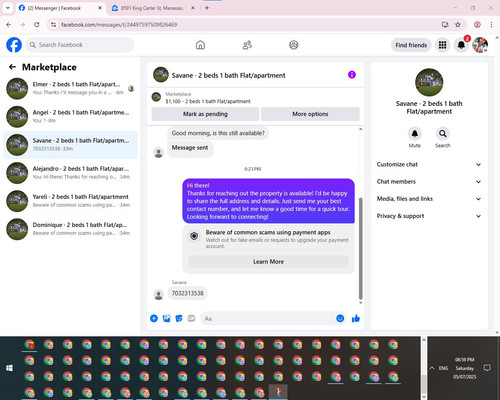The width and height of the screenshot is (500, 400).
Task: Open the Friends icon in top navigation
Action: click(x=247, y=45)
